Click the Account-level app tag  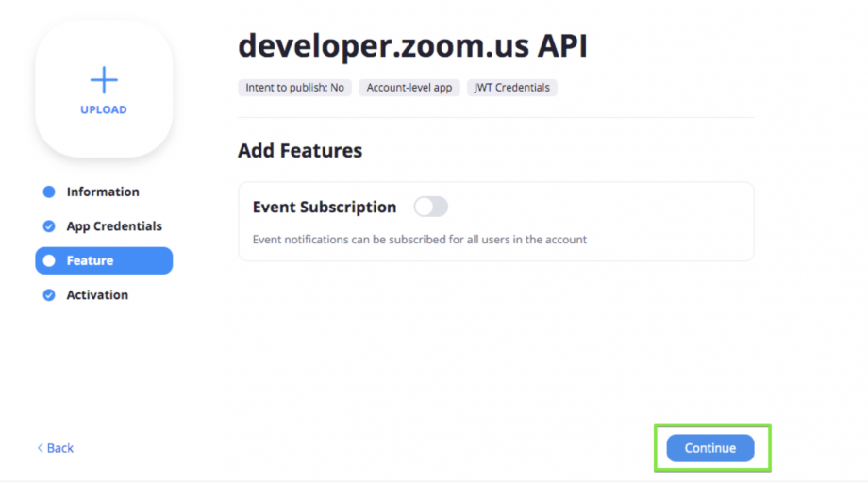(x=409, y=88)
